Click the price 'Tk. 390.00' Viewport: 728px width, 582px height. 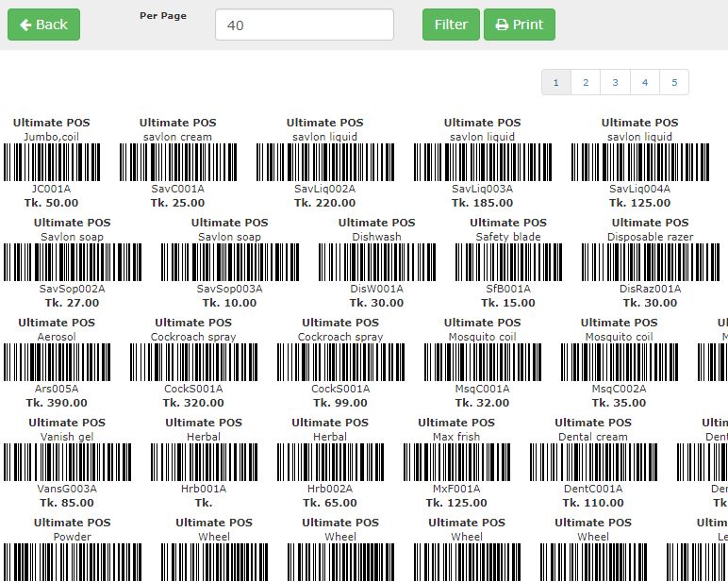pos(57,403)
